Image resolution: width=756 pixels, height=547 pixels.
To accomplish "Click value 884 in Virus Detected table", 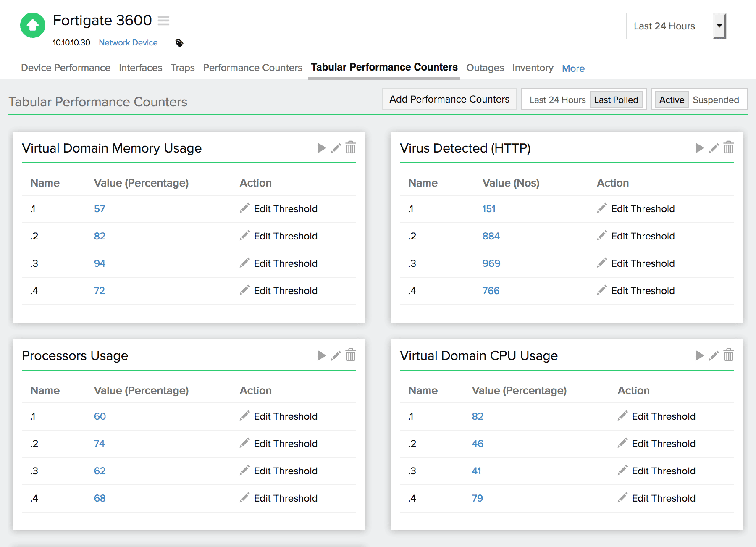I will click(491, 236).
